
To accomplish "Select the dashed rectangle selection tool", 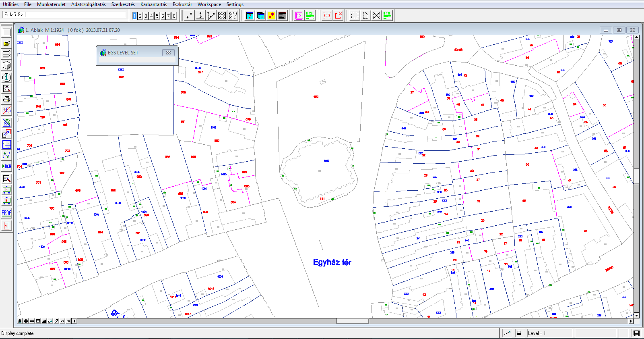I will tap(355, 16).
